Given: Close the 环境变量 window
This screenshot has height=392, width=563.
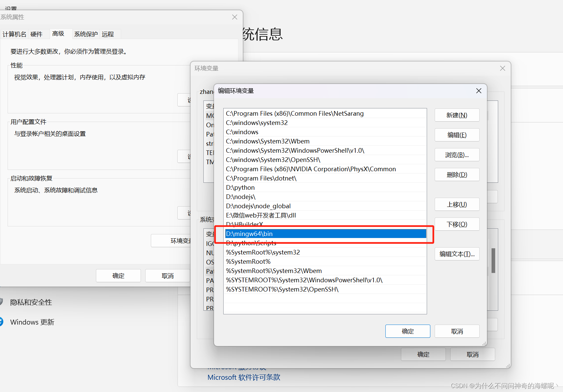Looking at the screenshot, I should click(x=502, y=68).
